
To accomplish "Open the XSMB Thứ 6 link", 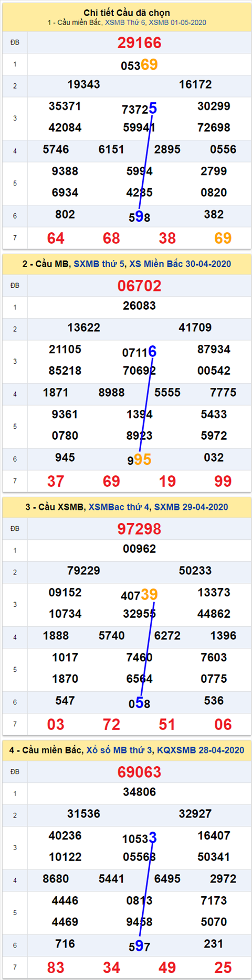I will [125, 23].
